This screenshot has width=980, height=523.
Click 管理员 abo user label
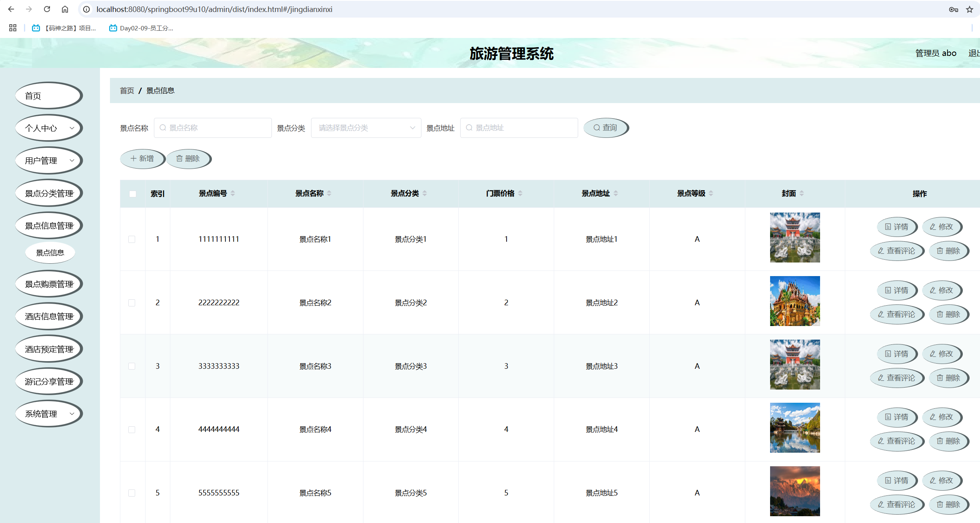tap(936, 53)
